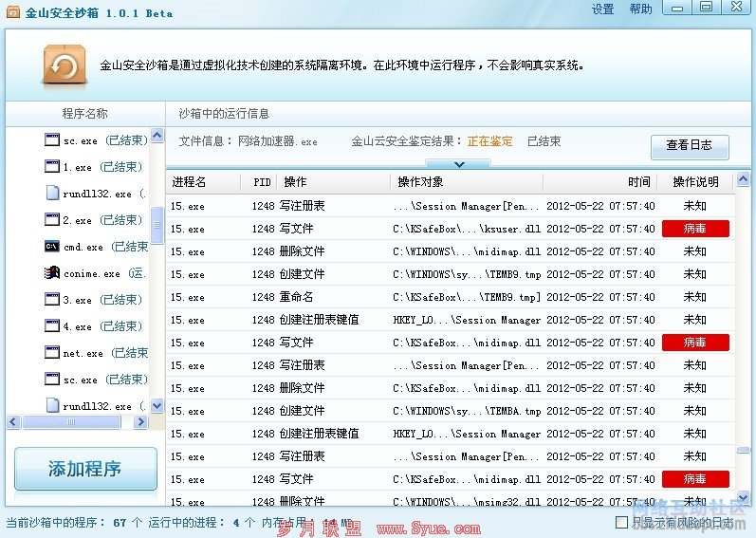Close the 金山安全沙箱 window
The height and width of the screenshot is (538, 756).
point(737,7)
